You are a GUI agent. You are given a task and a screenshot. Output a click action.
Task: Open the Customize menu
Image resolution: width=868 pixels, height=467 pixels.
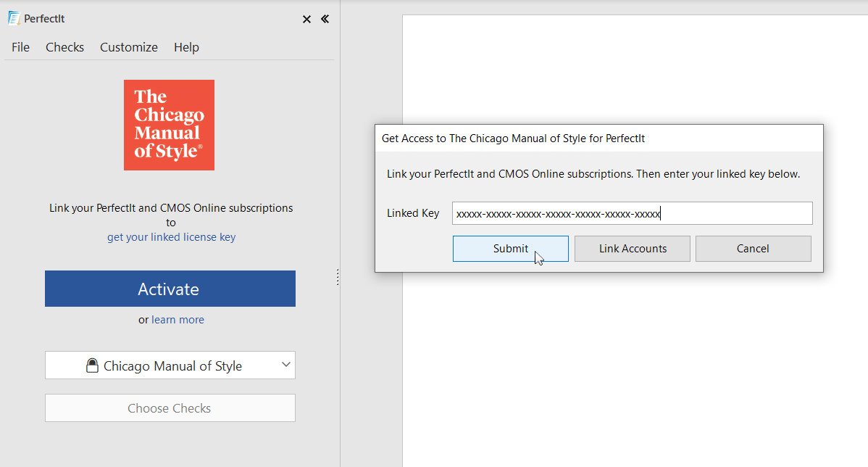pos(129,47)
